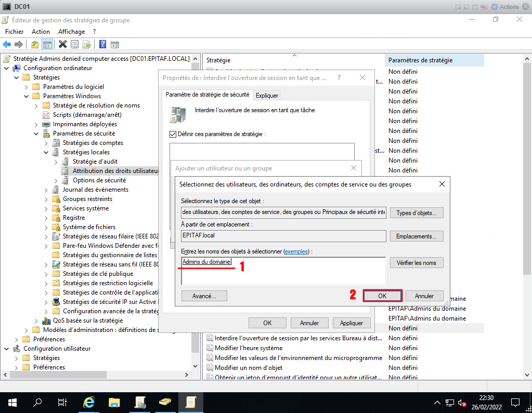Click the Up one level folder icon
The height and width of the screenshot is (413, 532).
click(x=35, y=45)
